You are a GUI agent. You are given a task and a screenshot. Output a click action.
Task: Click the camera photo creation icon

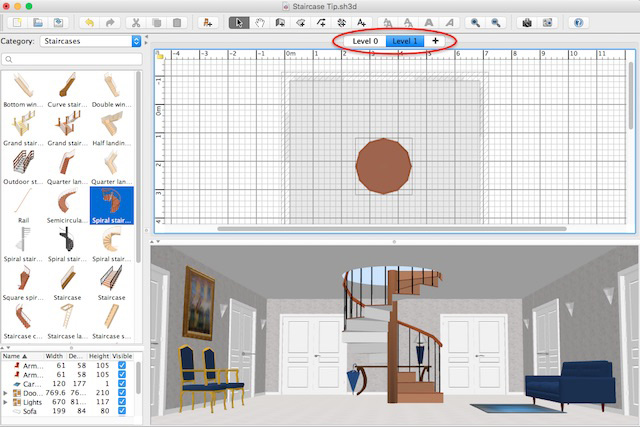click(526, 22)
